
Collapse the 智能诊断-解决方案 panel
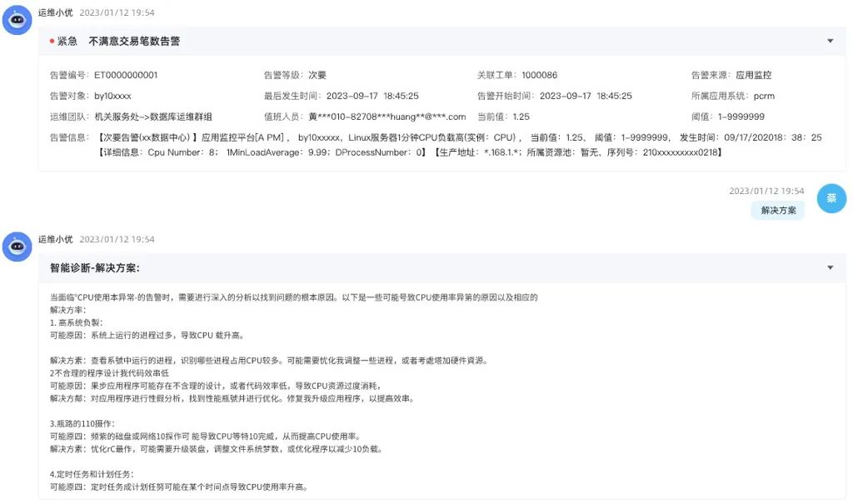pyautogui.click(x=830, y=267)
